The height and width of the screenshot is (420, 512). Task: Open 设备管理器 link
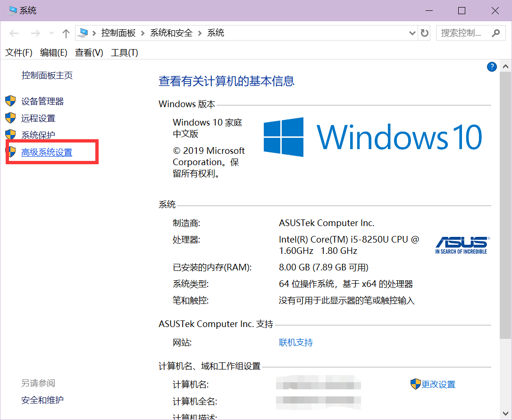(42, 101)
